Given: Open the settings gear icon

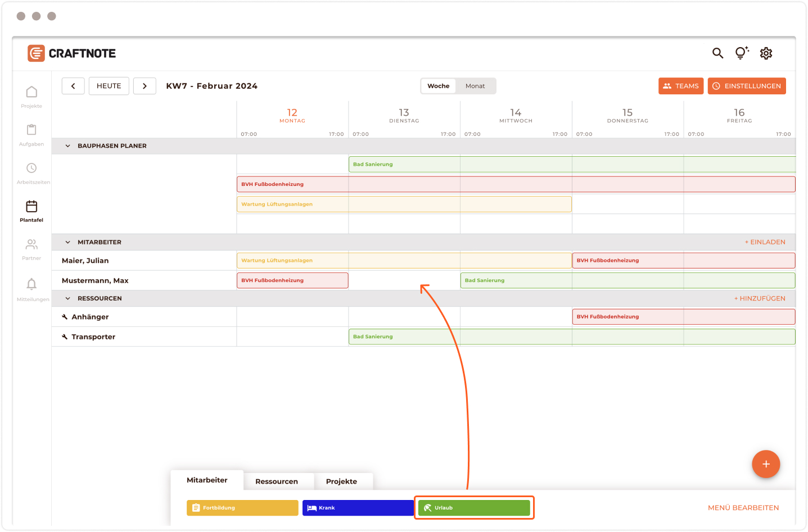Looking at the screenshot, I should pyautogui.click(x=766, y=53).
